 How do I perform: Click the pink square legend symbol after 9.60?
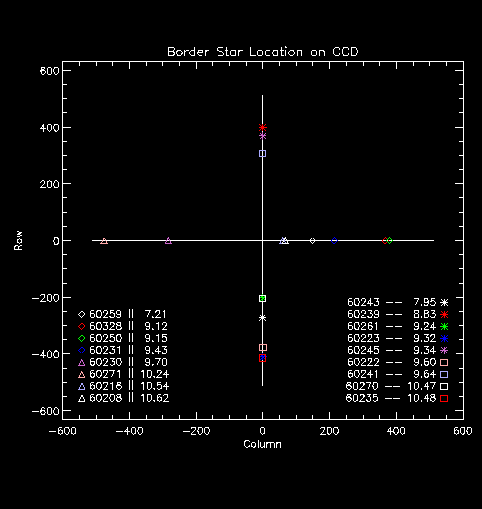[x=444, y=362]
